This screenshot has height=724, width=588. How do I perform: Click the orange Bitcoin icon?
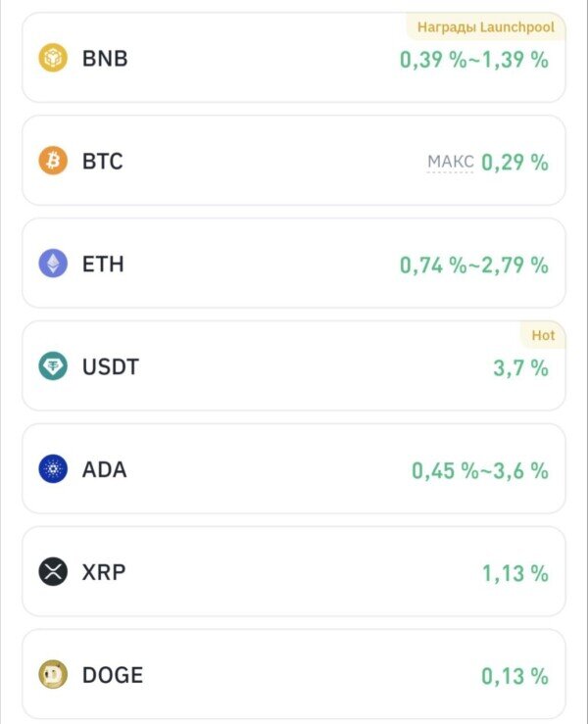(53, 161)
